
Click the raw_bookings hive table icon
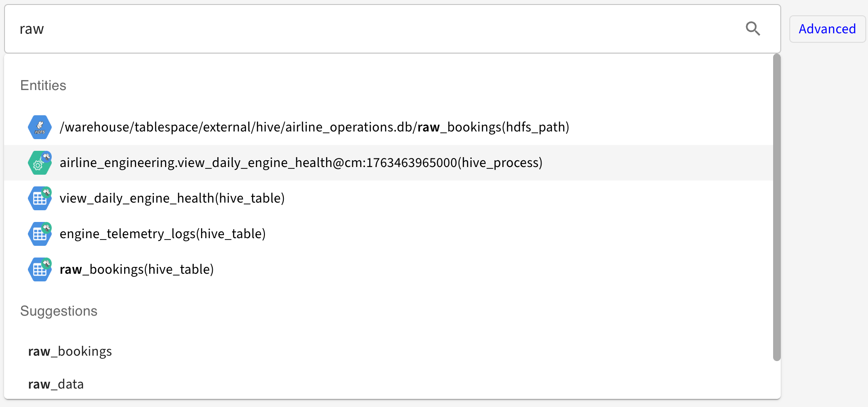click(x=40, y=270)
